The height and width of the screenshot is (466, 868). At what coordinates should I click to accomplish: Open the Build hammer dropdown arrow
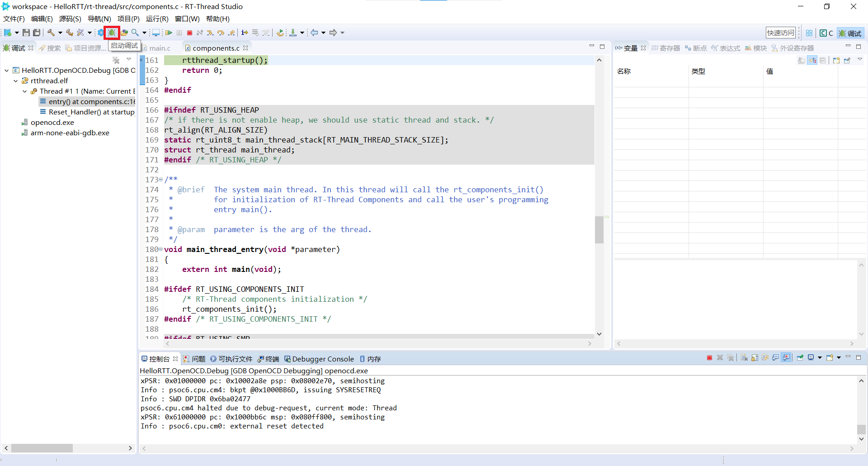pos(60,33)
